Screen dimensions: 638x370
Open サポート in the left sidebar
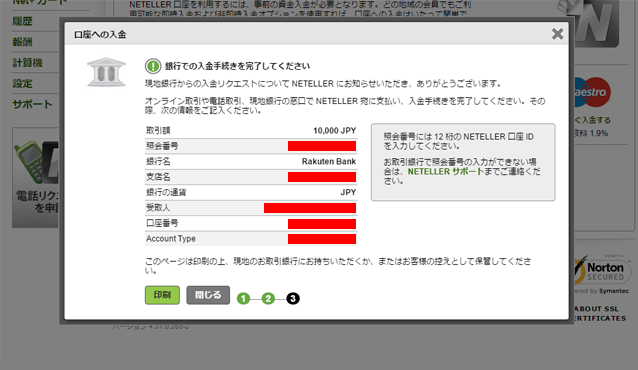click(x=33, y=105)
